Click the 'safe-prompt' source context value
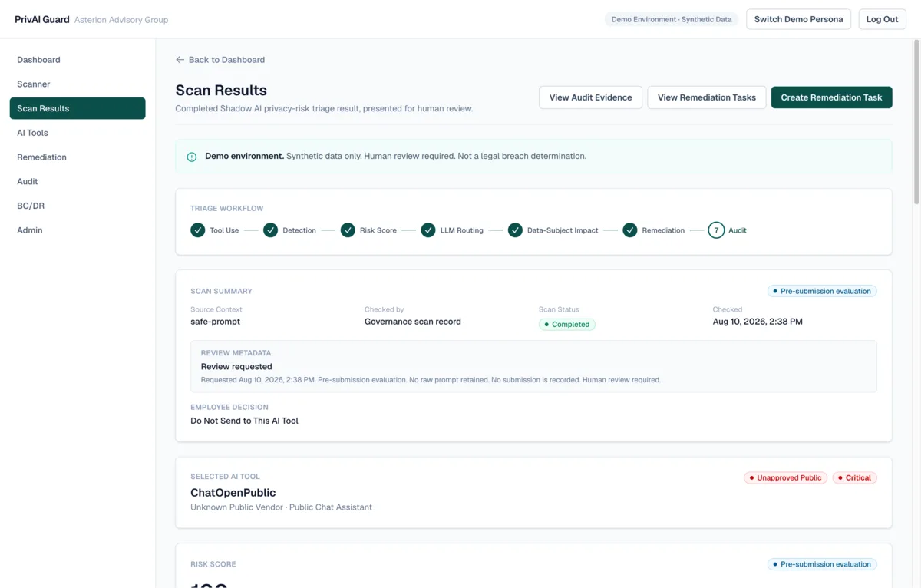The image size is (921, 588). coord(216,322)
